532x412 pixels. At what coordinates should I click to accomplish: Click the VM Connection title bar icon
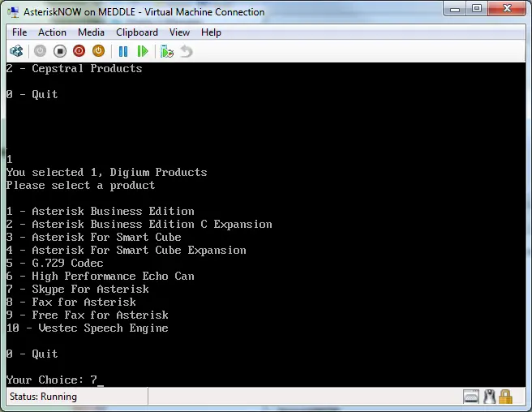click(x=13, y=12)
